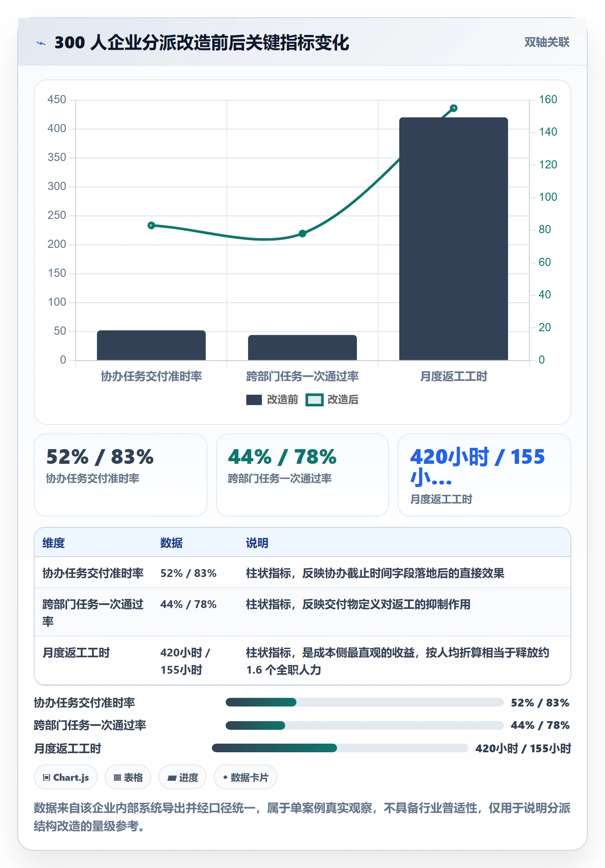Click the 维度 column header

click(54, 543)
